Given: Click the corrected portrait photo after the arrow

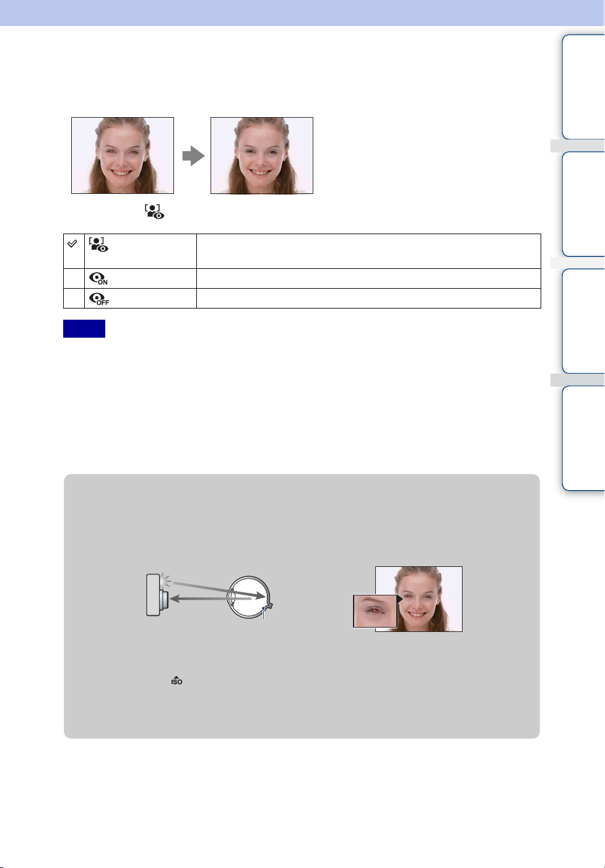Looking at the screenshot, I should point(262,156).
